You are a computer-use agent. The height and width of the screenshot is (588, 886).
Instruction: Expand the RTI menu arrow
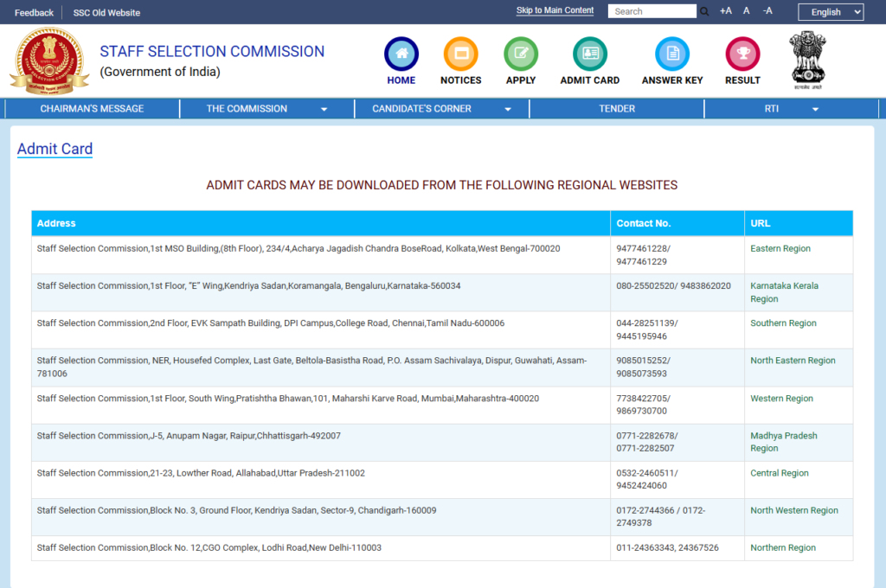point(815,109)
